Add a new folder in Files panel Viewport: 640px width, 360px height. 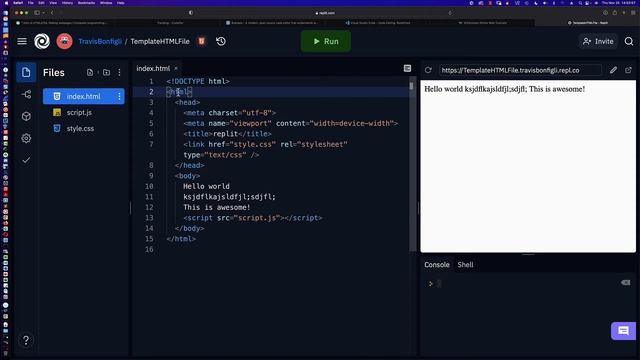coord(107,73)
